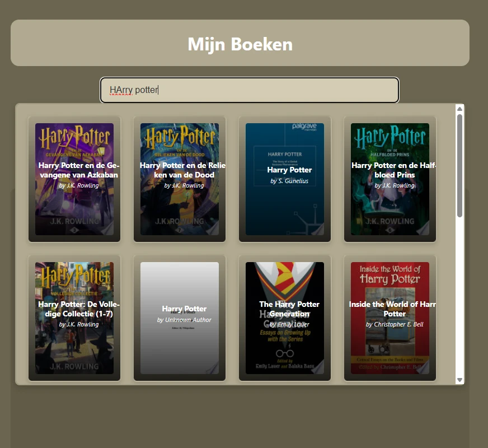Click the scrollbar up arrow
The image size is (488, 448).
coord(460,108)
